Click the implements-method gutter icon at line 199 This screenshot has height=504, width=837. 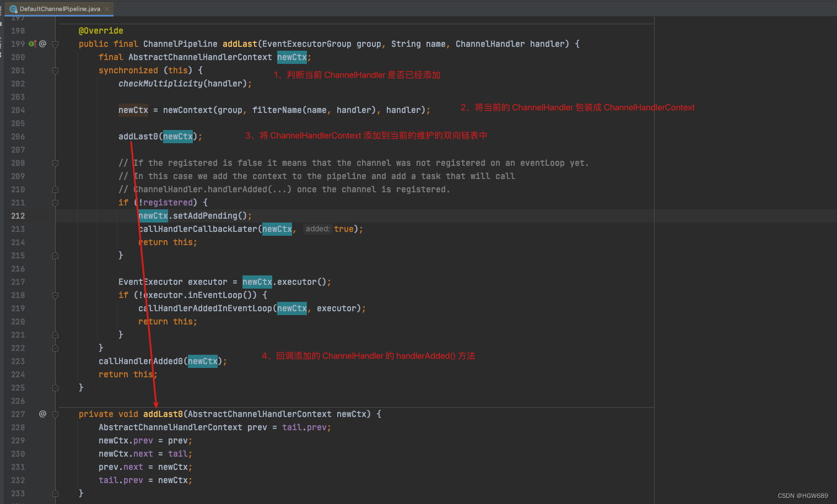coord(32,44)
